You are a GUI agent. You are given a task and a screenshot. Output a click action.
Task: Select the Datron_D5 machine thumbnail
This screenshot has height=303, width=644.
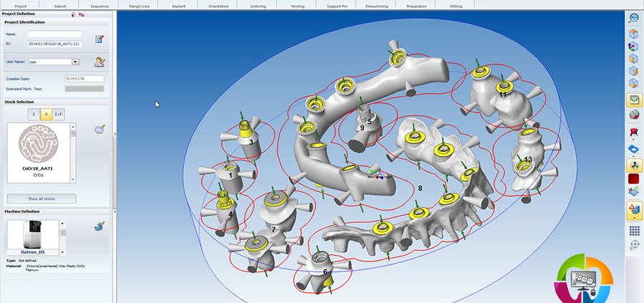(32, 235)
